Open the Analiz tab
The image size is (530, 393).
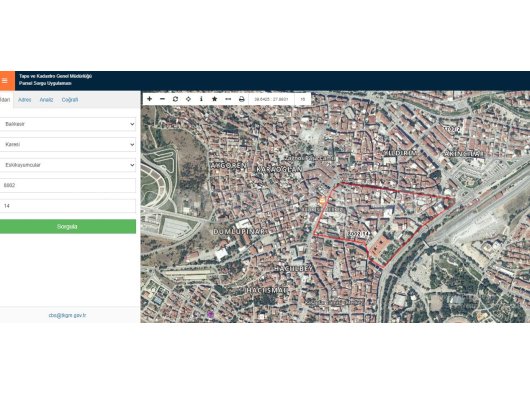(x=46, y=100)
